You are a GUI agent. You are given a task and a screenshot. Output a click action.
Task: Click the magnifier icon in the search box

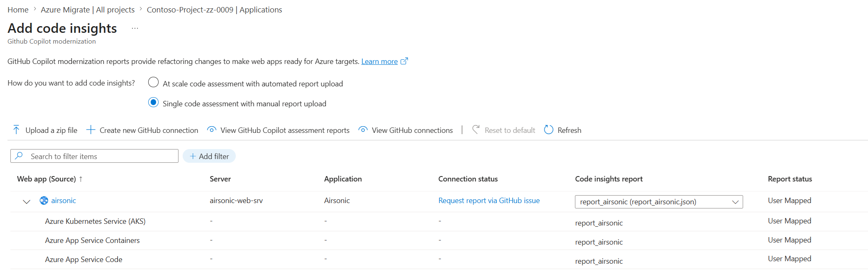click(x=19, y=156)
